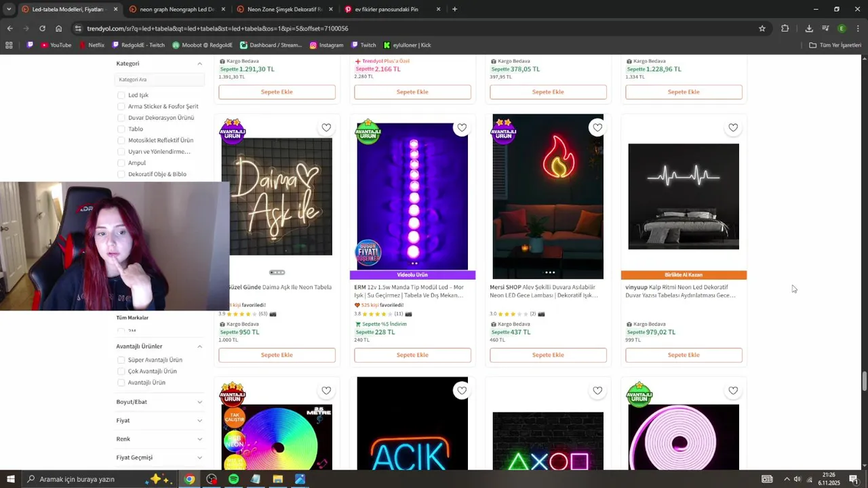This screenshot has width=868, height=488.
Task: Open the YouTube bookmark
Action: pyautogui.click(x=56, y=45)
